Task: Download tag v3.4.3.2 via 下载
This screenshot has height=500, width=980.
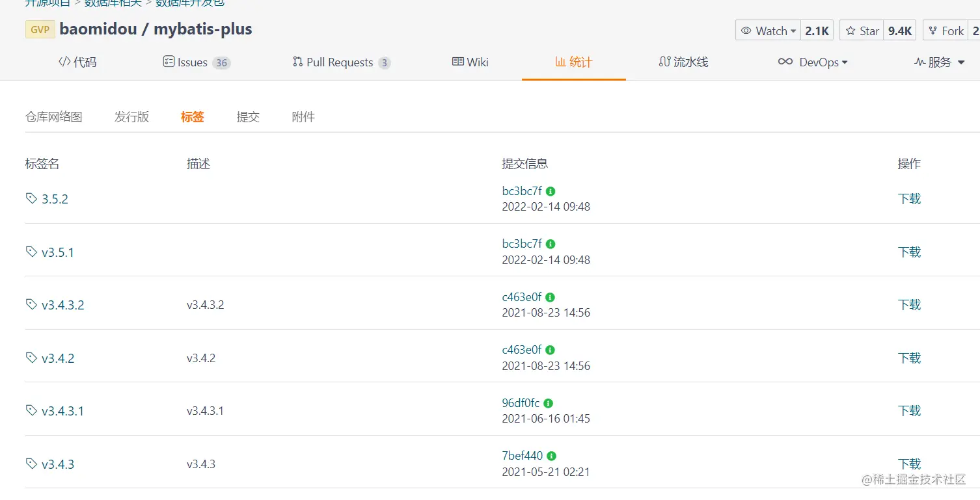Action: tap(909, 305)
